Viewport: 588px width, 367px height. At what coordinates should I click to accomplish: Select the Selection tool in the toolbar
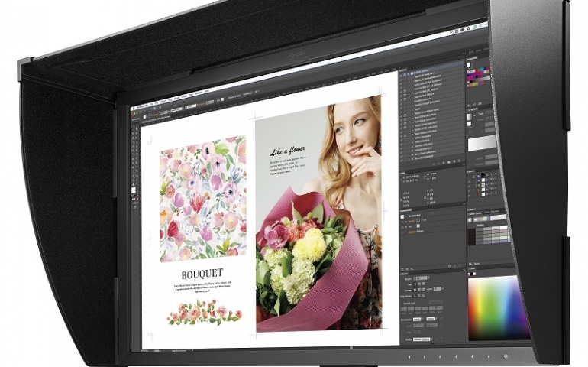(x=133, y=129)
